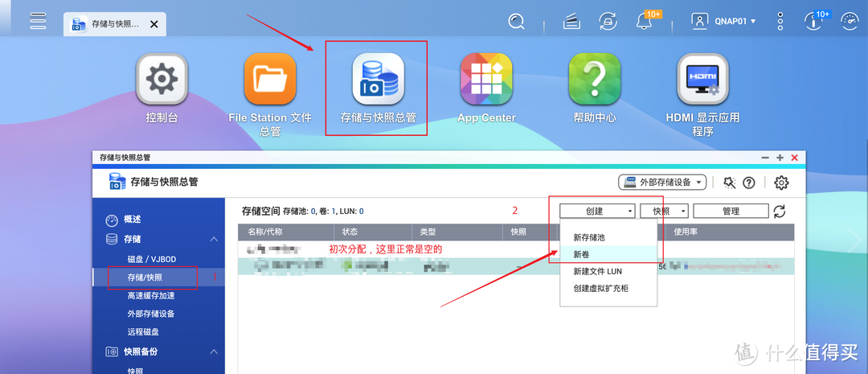This screenshot has height=374, width=868.
Task: Open the desktop search magnifier icon
Action: click(517, 22)
